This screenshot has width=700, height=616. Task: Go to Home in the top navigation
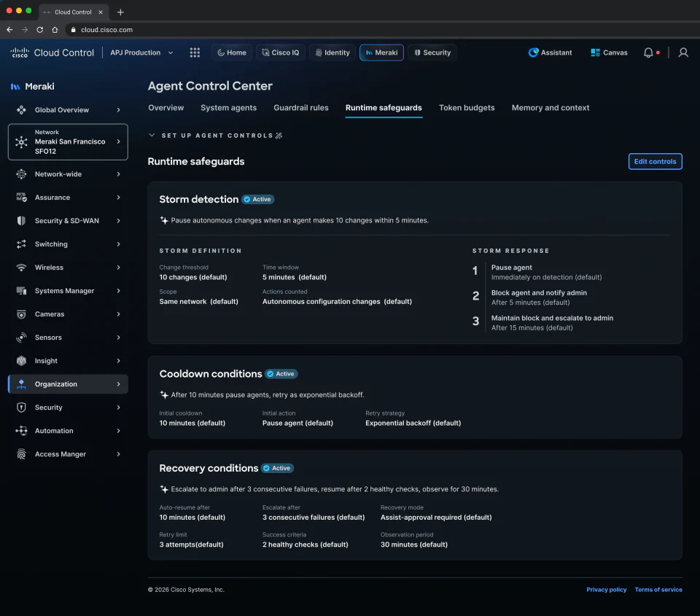click(232, 52)
